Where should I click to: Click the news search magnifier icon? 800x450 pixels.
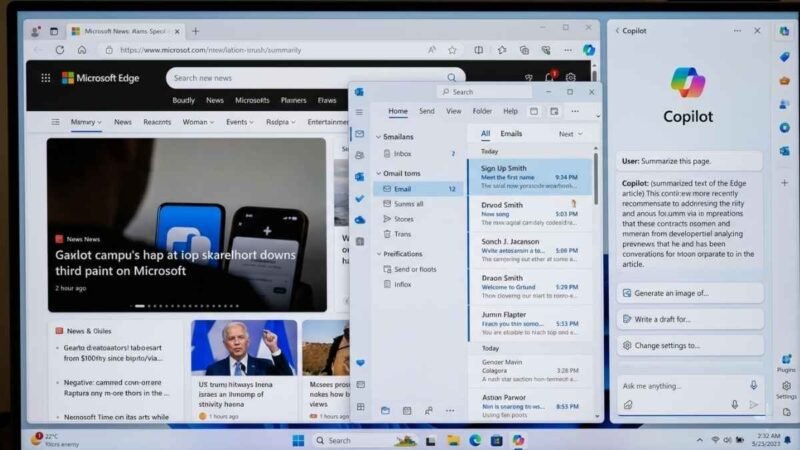point(452,78)
